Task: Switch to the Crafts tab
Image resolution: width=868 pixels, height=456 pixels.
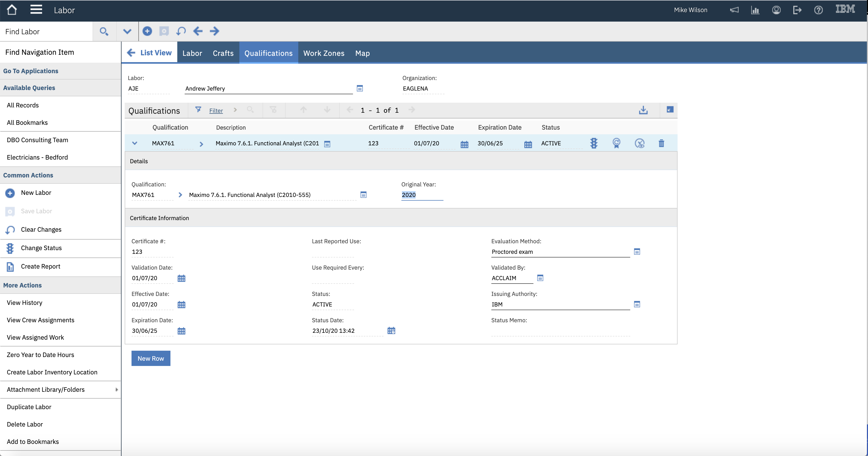Action: (x=223, y=53)
